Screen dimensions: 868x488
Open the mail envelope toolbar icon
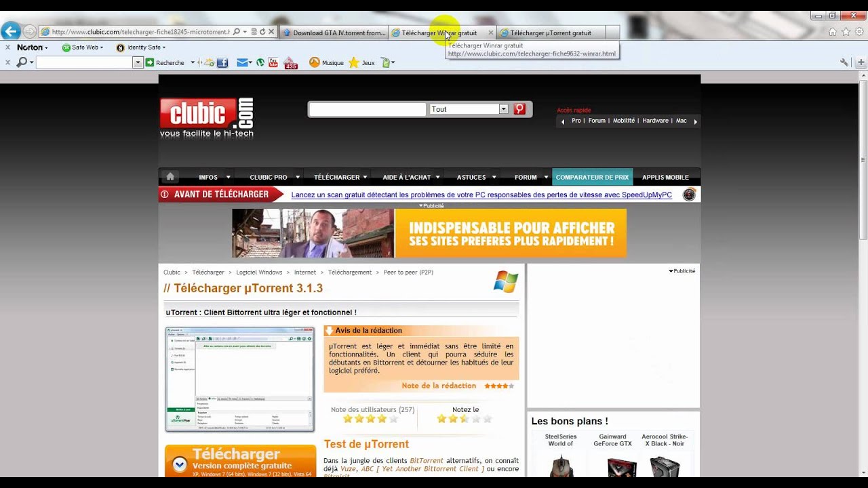(242, 62)
